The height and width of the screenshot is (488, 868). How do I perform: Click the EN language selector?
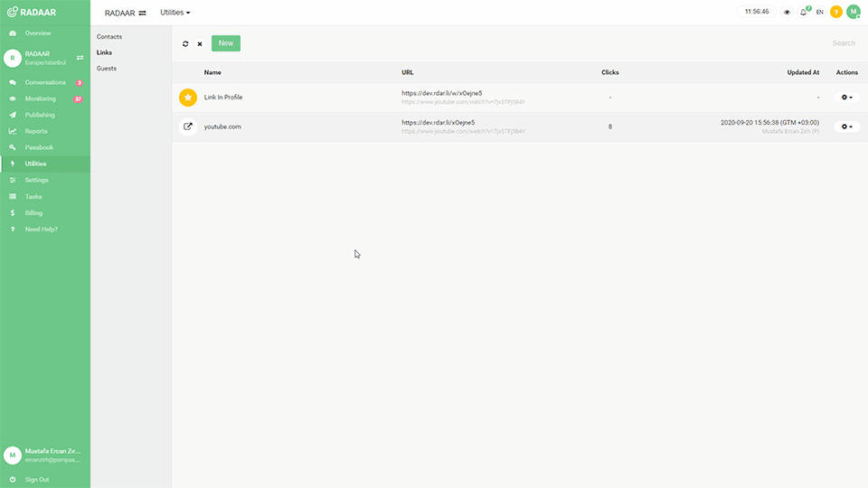point(820,12)
